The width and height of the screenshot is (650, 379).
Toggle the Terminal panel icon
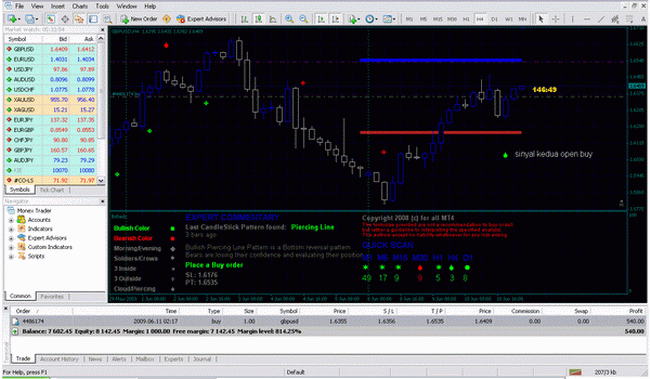tap(93, 19)
